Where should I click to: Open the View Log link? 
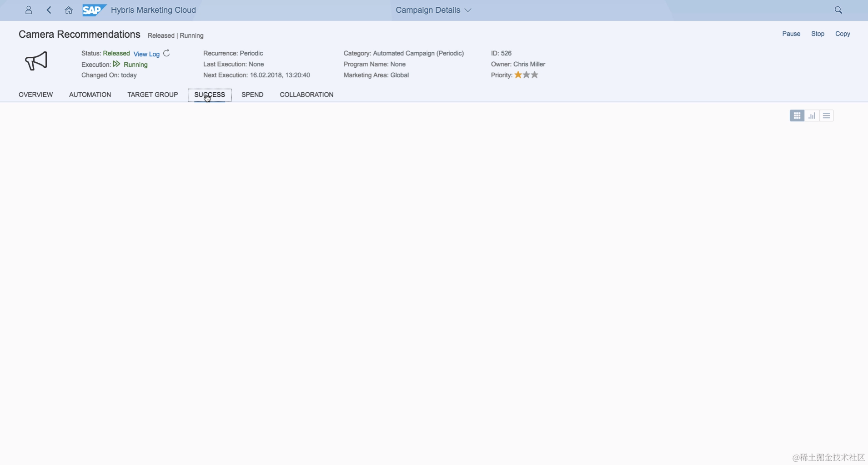pyautogui.click(x=146, y=54)
